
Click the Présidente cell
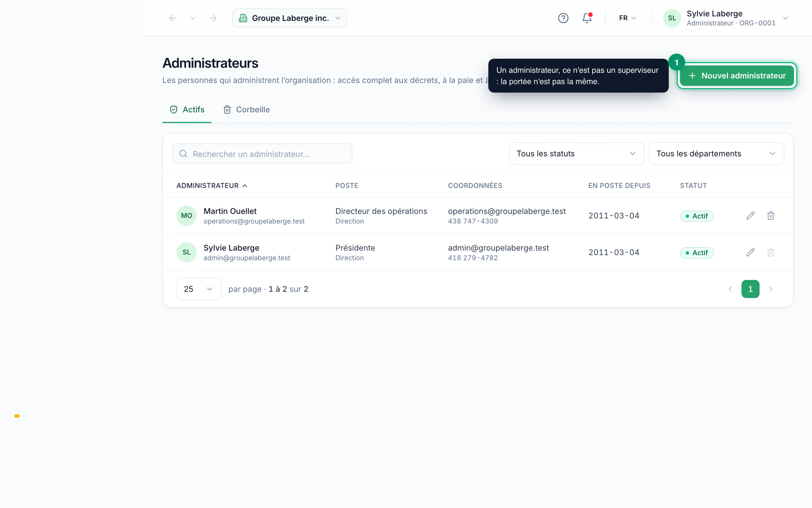click(355, 248)
